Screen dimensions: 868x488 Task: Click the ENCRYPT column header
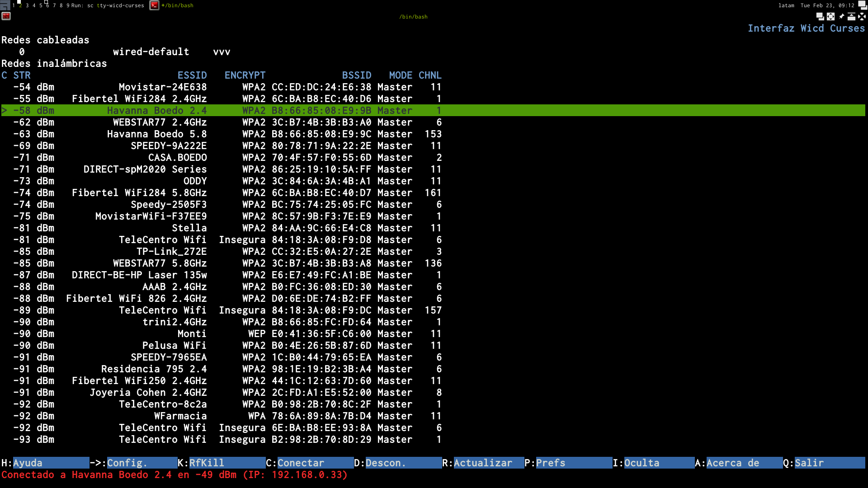coord(245,75)
